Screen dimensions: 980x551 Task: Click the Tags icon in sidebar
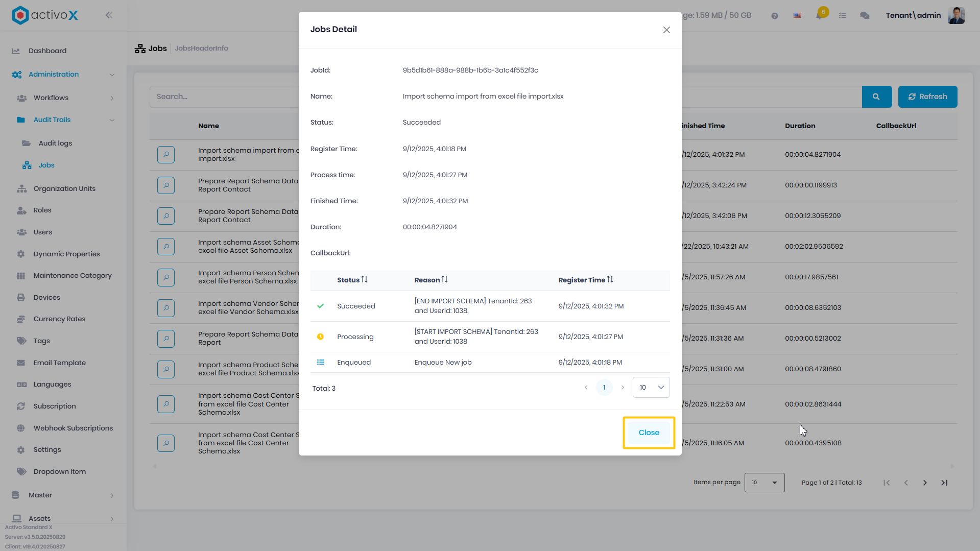(21, 341)
